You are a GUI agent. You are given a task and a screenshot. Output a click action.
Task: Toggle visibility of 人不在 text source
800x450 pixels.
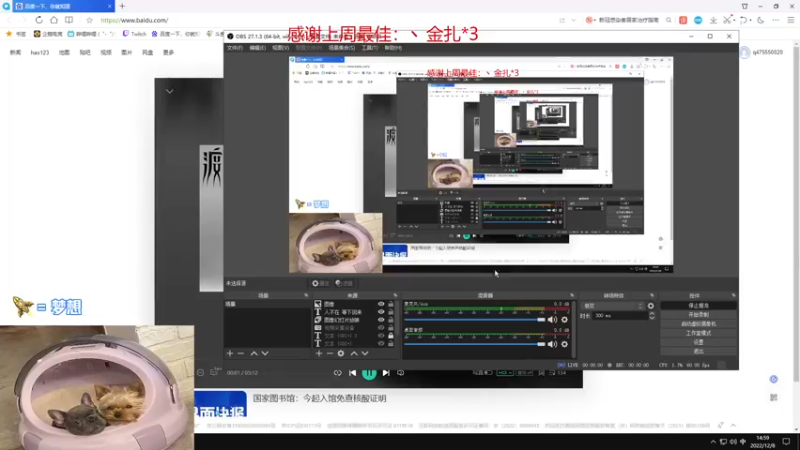pyautogui.click(x=381, y=312)
